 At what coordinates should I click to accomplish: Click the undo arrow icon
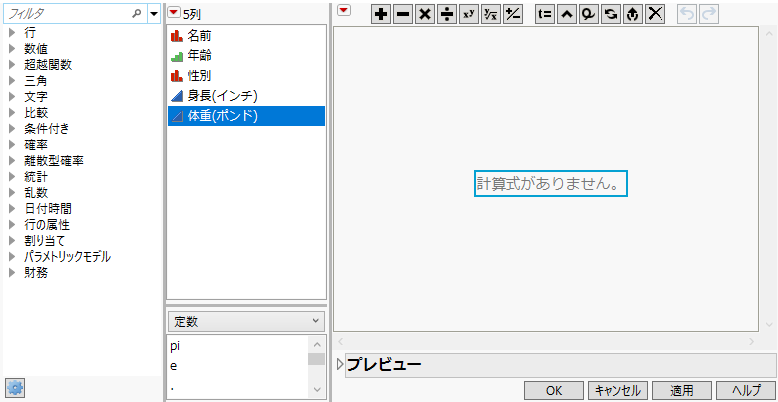688,15
